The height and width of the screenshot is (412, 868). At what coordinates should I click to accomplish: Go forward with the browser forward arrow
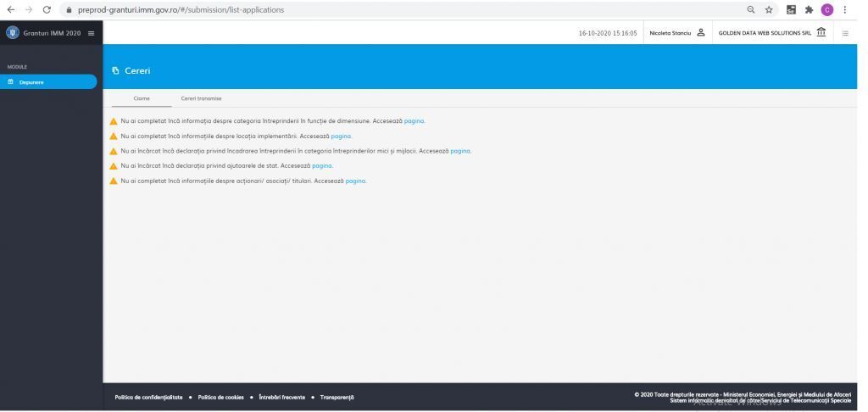pyautogui.click(x=29, y=10)
